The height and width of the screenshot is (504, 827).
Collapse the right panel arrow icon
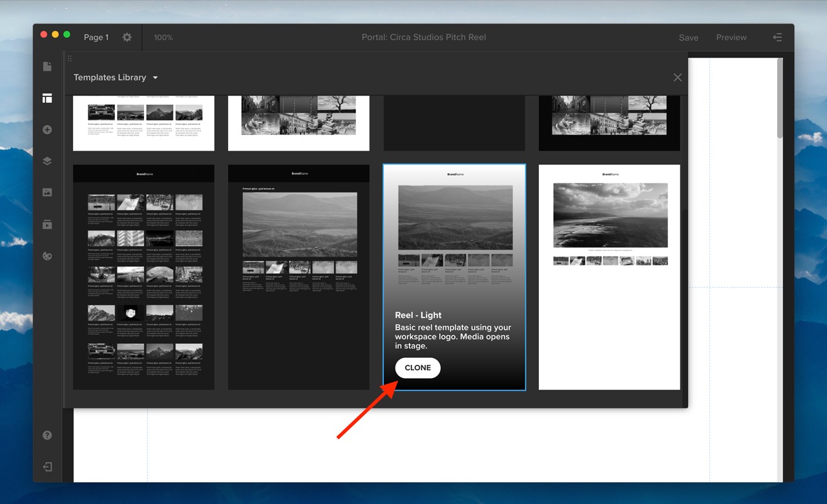click(x=777, y=37)
